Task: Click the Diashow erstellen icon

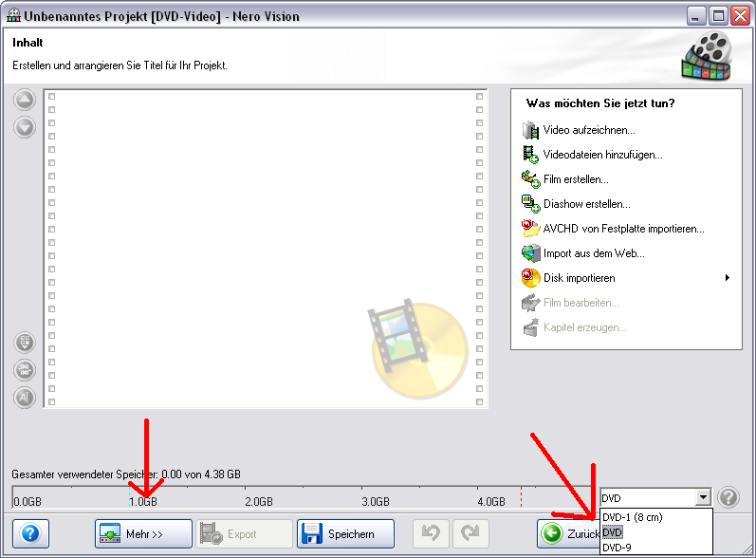Action: pyautogui.click(x=530, y=204)
